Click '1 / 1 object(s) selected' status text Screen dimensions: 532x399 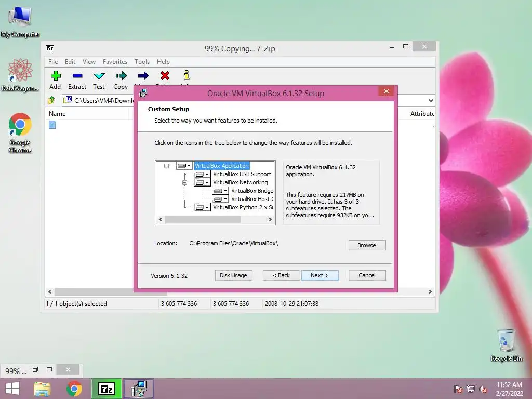pos(76,304)
